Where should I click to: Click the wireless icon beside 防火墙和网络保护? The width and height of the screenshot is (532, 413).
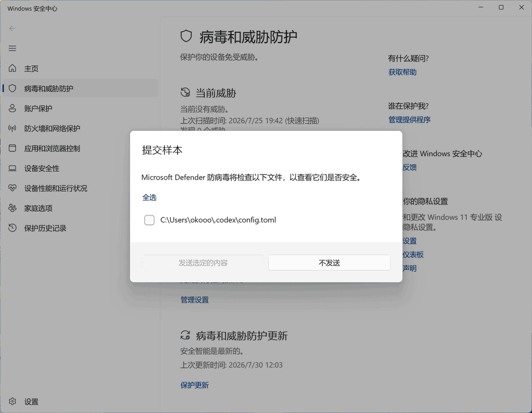click(x=12, y=128)
